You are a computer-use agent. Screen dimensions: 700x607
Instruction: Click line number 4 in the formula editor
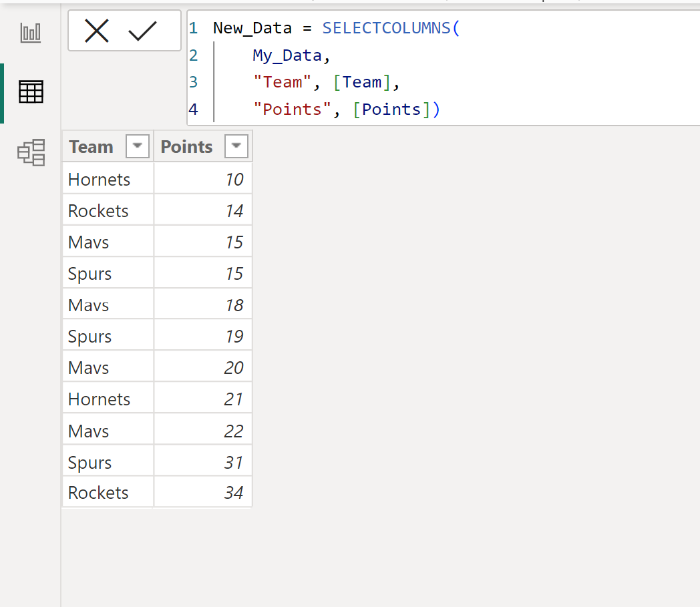click(194, 108)
